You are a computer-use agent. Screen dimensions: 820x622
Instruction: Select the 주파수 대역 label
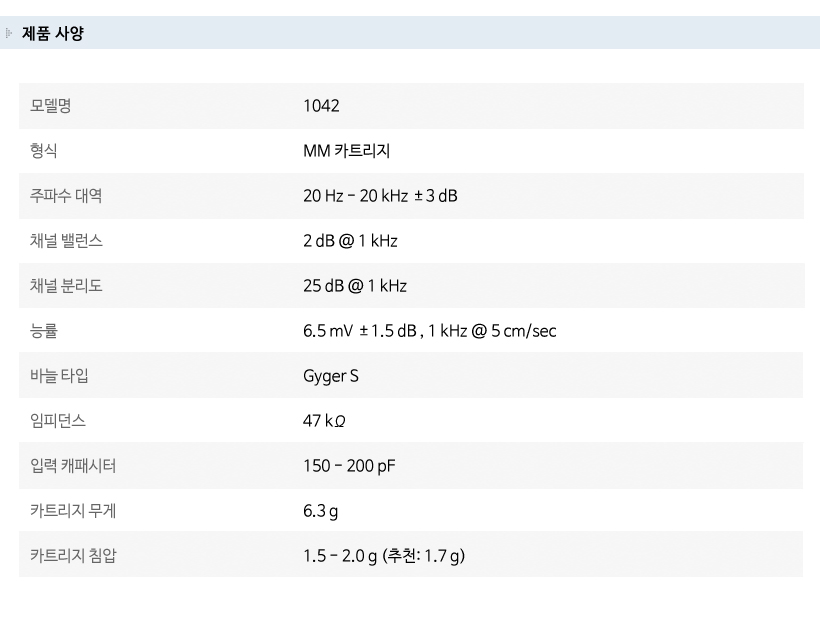[x=66, y=196]
